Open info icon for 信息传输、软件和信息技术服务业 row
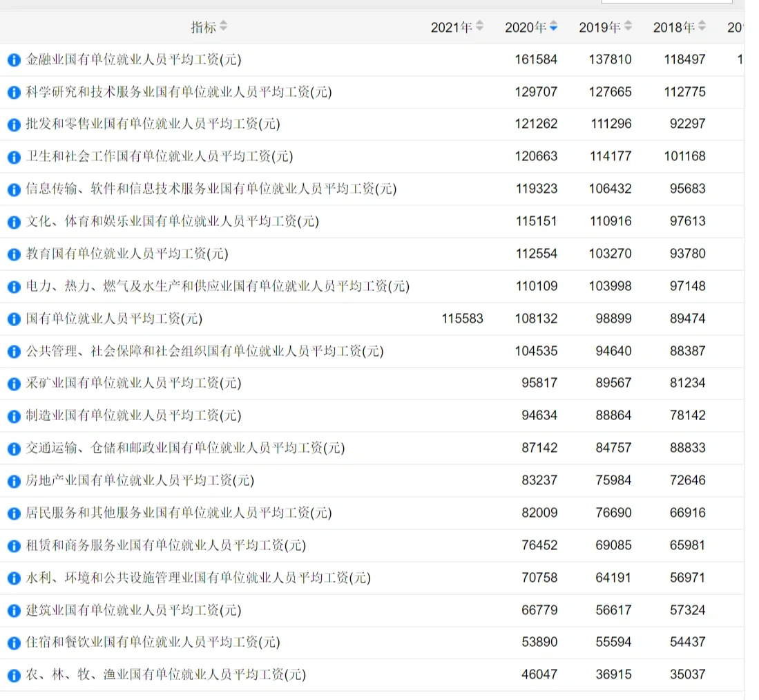This screenshot has width=759, height=700. [14, 189]
